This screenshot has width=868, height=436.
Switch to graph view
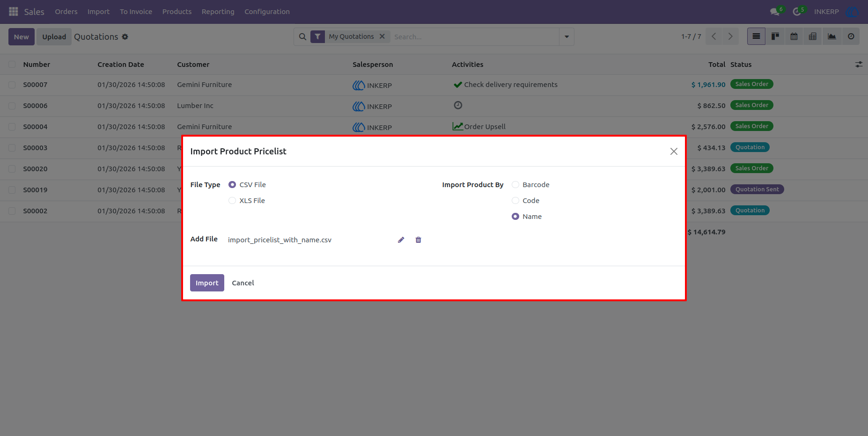tap(832, 36)
